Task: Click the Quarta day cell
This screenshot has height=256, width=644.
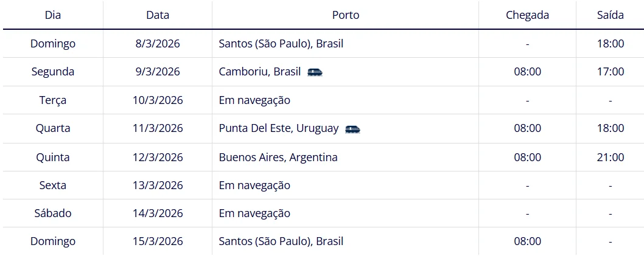Action: click(53, 128)
